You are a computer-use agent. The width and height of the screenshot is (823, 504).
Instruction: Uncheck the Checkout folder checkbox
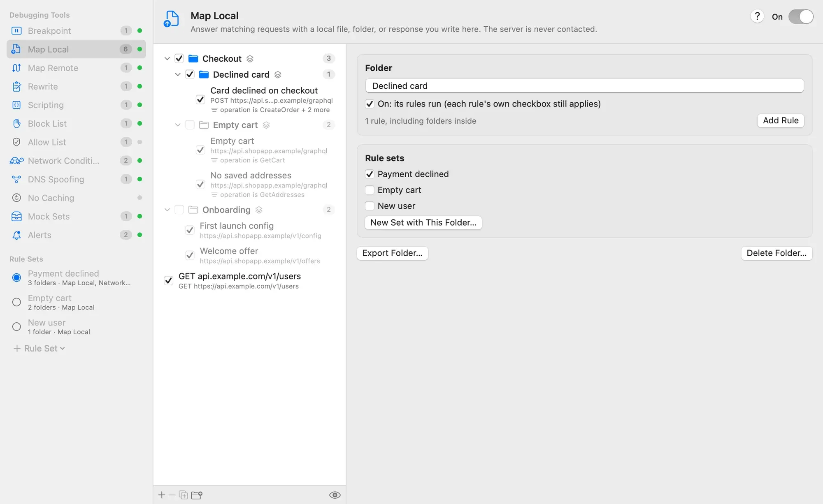[179, 58]
